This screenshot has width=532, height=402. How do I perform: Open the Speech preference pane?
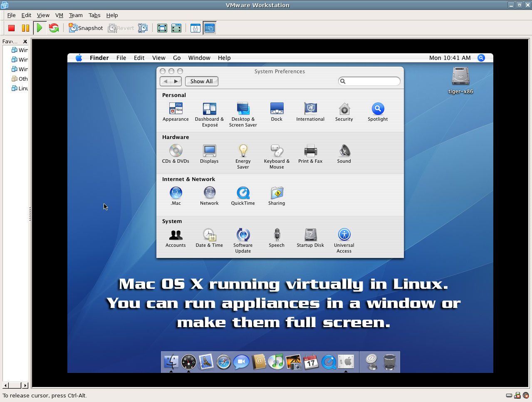277,238
